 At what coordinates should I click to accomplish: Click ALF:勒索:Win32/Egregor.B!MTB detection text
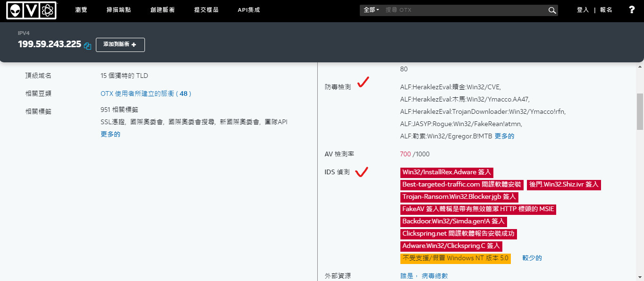[445, 136]
